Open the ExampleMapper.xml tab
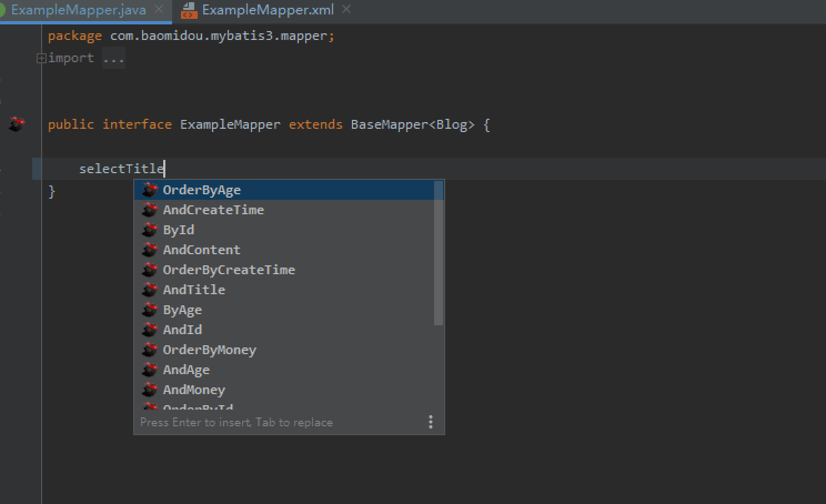The width and height of the screenshot is (826, 504). [268, 10]
